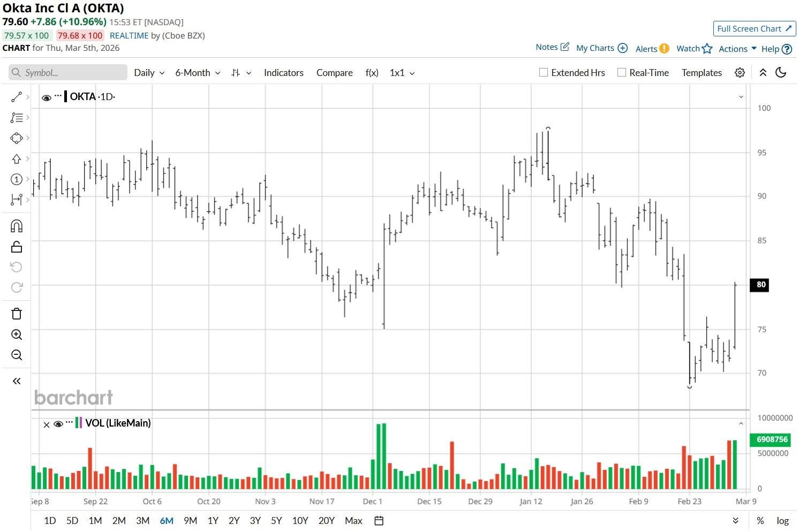This screenshot has width=799, height=532.
Task: Collapse the main OKTA chart pane
Action: (741, 97)
